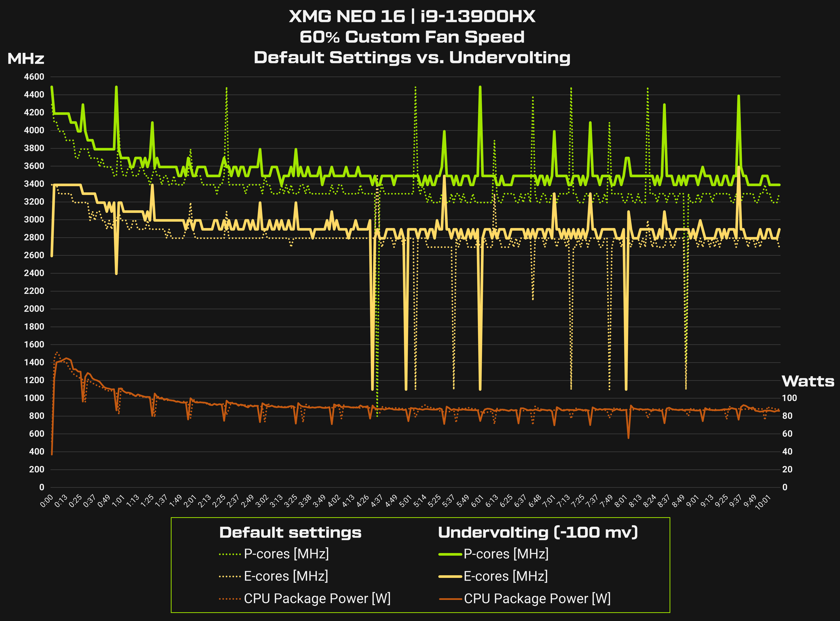The image size is (840, 621).
Task: Click the "4000" MHz axis tick label
Action: pos(34,131)
